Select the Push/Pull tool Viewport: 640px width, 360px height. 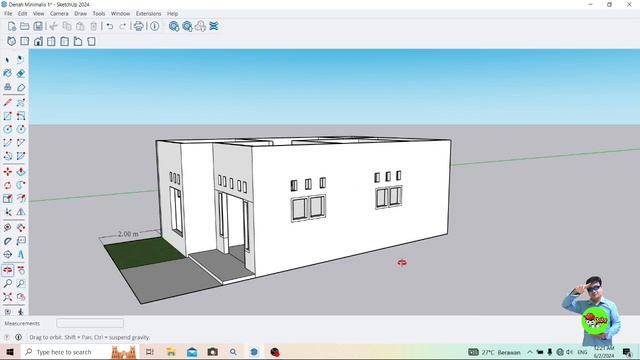[20, 172]
